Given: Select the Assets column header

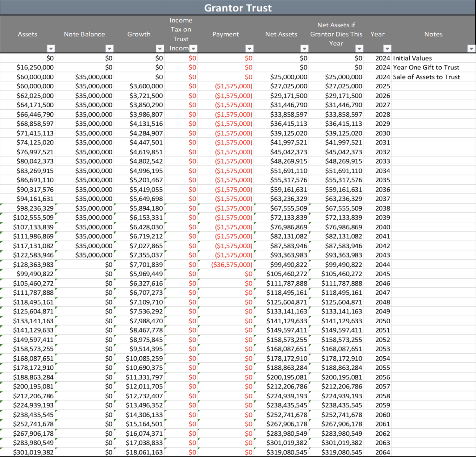Looking at the screenshot, I should pos(28,34).
